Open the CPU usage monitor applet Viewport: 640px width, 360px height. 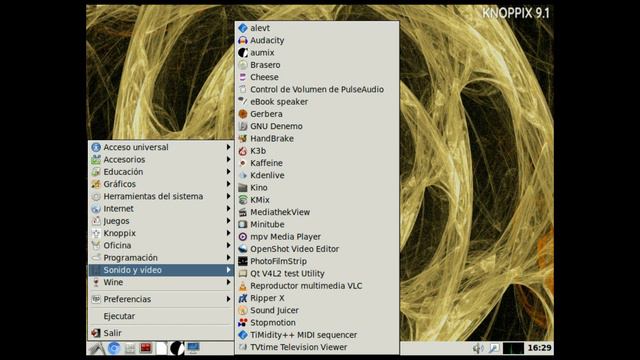click(x=513, y=348)
